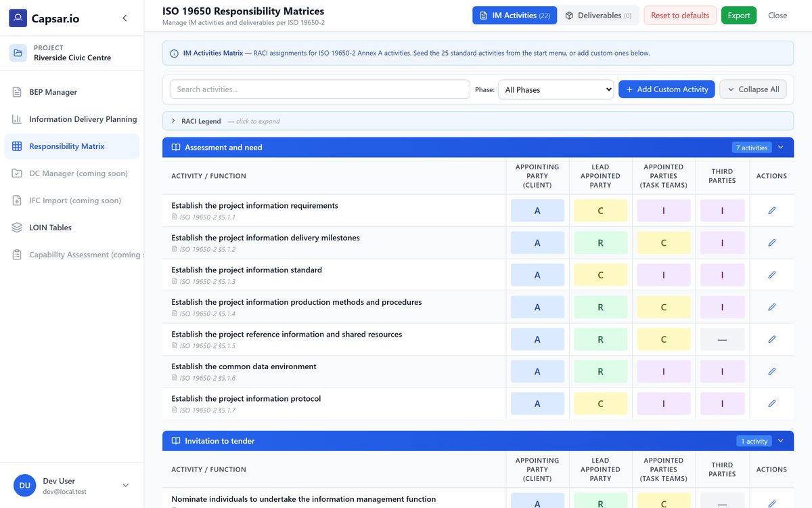Click 'Riverside Civic Centre' project name

point(72,58)
